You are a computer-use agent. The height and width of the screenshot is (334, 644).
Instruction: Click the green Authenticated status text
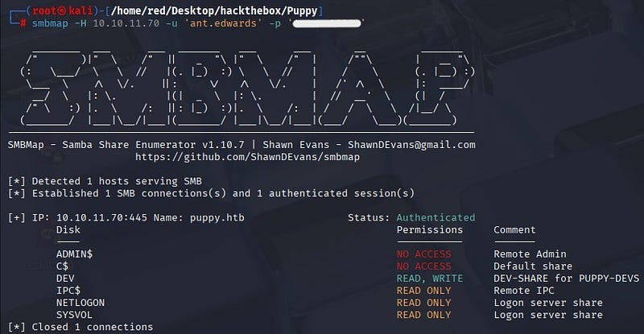coord(436,218)
